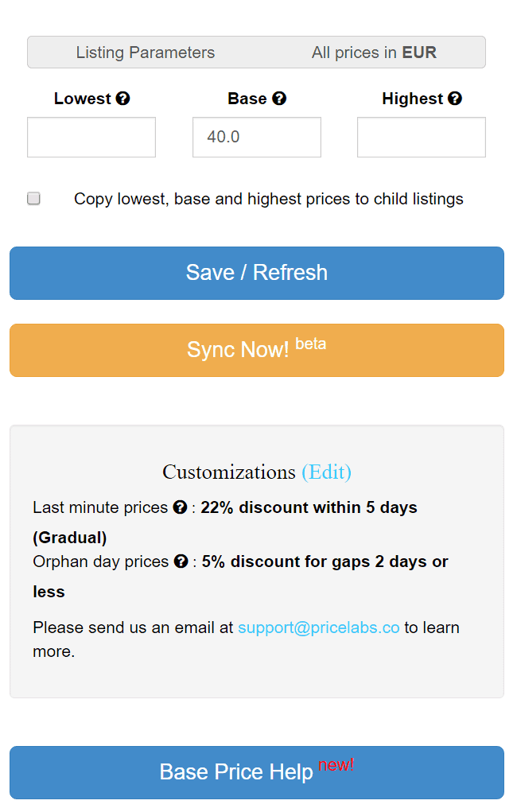
Task: Click the support@pricelabs.co email link
Action: pos(319,627)
